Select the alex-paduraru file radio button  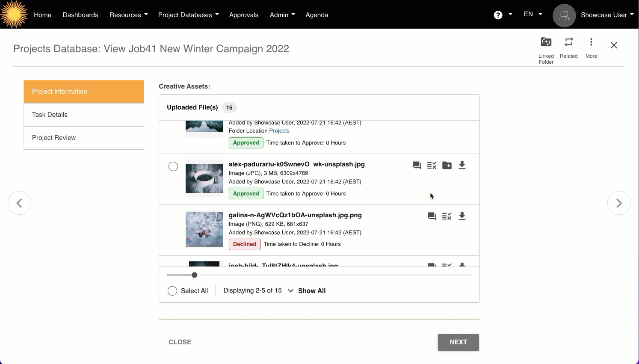tap(173, 166)
